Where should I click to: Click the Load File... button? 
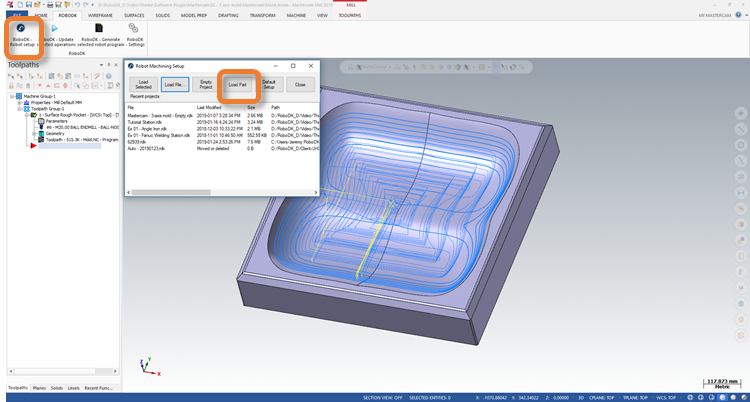click(x=174, y=85)
